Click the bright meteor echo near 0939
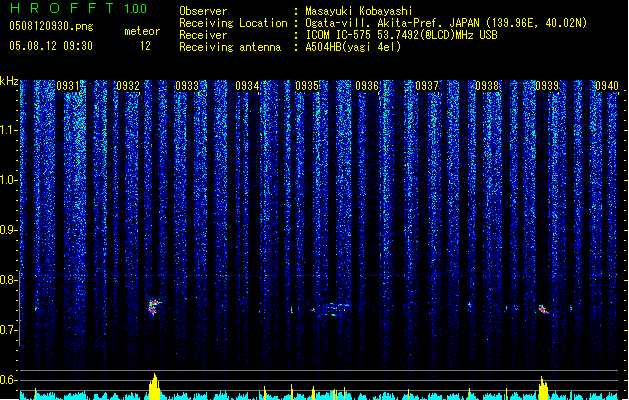Screen dimensions: 629x400 544,309
